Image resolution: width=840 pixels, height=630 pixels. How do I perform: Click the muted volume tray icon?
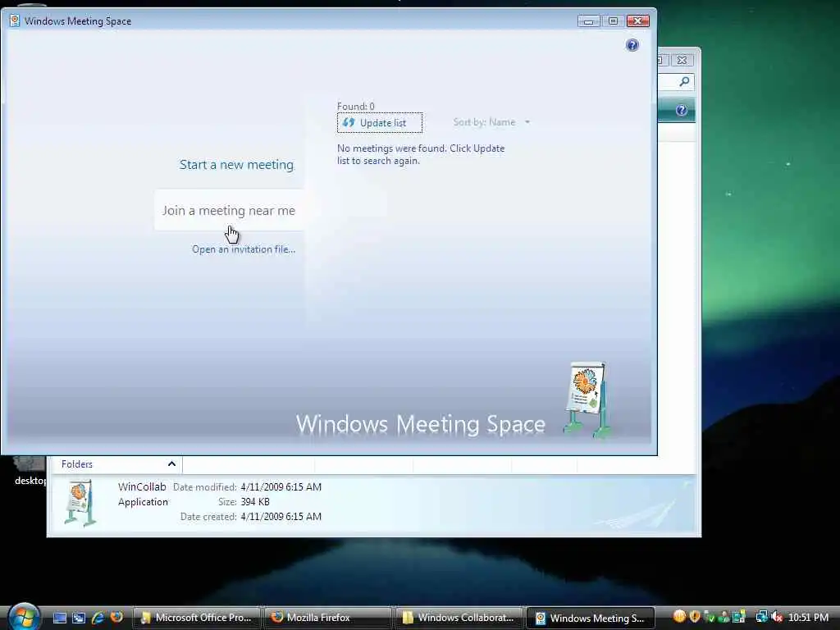(778, 617)
